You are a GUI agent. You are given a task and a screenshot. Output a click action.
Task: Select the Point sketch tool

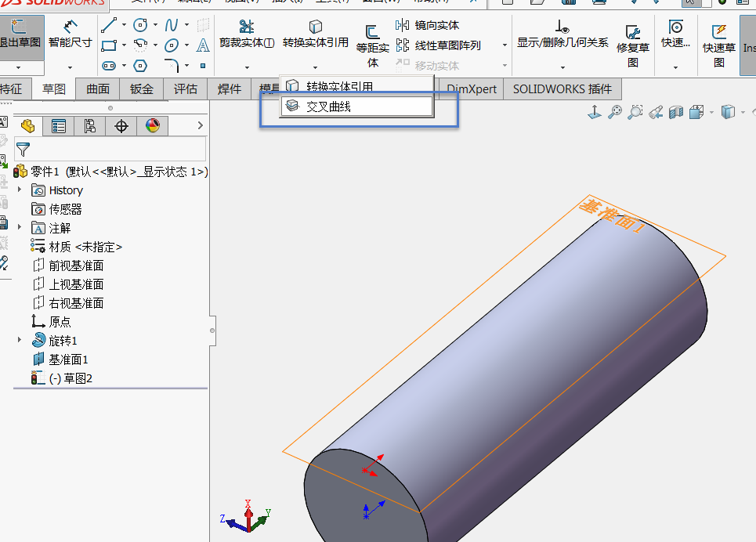click(203, 66)
